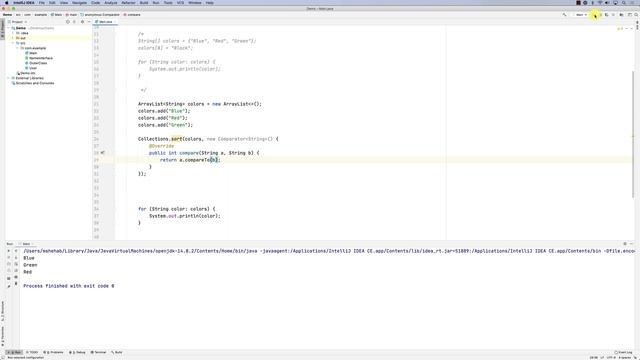640x360 pixels.
Task: Click the Rerun icon in Run panel
Action: click(9, 251)
